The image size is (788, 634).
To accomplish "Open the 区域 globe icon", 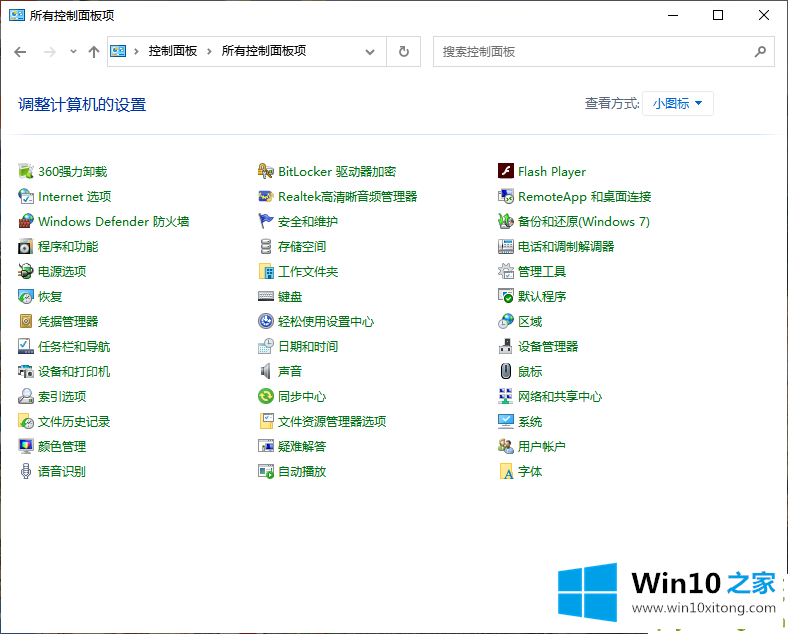I will point(506,322).
